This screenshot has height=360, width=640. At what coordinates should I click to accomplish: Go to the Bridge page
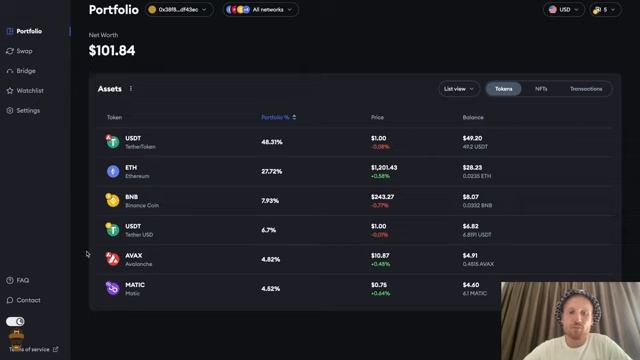pos(26,71)
